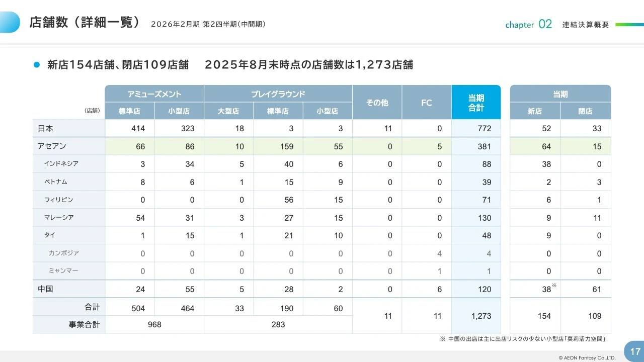The image size is (644, 362).
Task: Select the インドネシア row label
Action: (61, 164)
